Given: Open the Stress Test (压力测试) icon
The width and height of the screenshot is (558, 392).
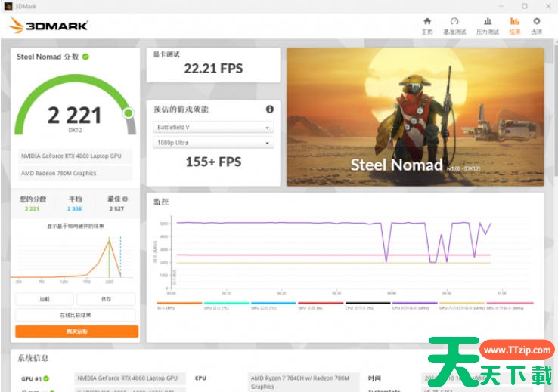Looking at the screenshot, I should coord(487,25).
